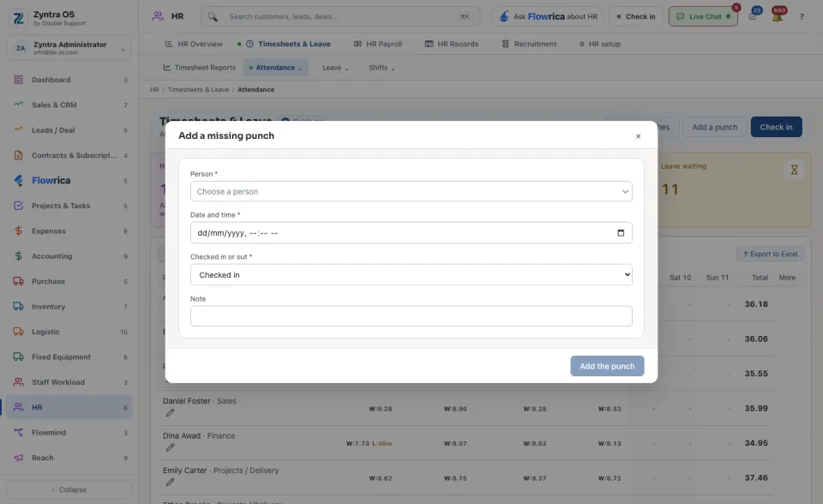Click the top bar Check in button
Image resolution: width=823 pixels, height=504 pixels.
(x=636, y=16)
